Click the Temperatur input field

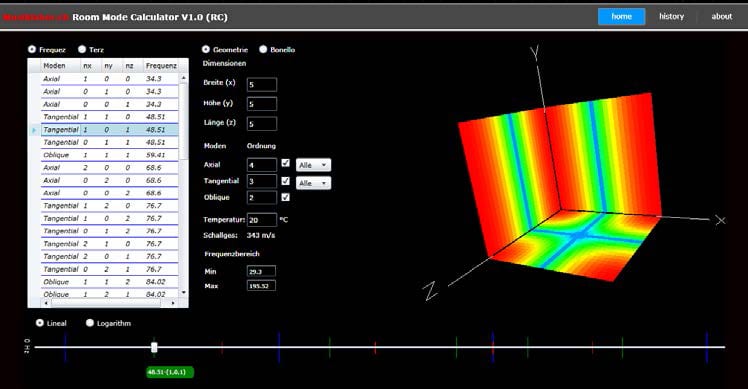point(262,220)
